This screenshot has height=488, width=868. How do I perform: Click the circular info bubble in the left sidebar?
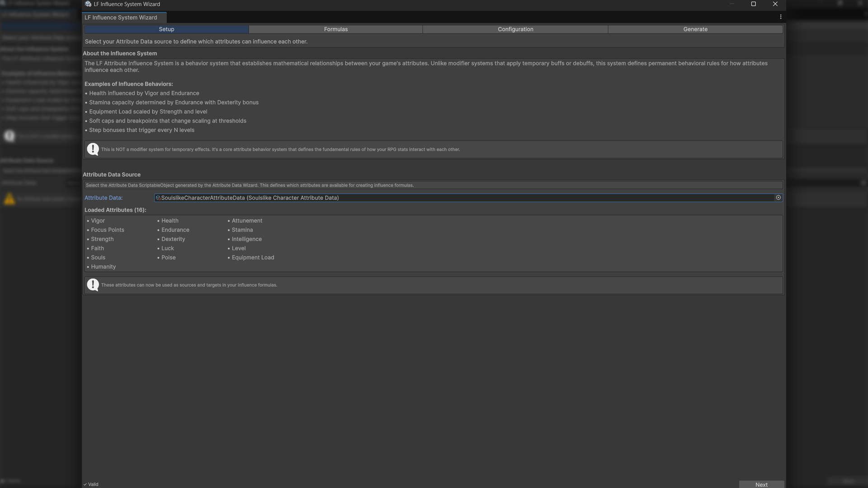pos(9,136)
